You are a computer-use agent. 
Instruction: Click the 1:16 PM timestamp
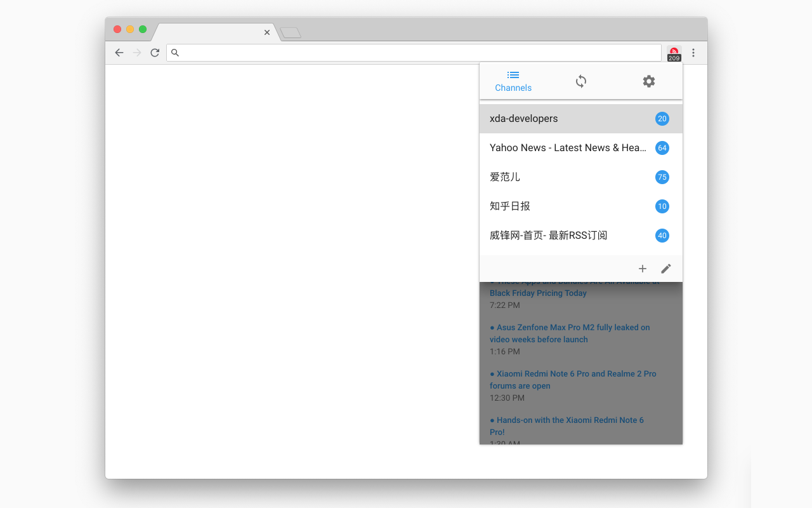tap(505, 352)
